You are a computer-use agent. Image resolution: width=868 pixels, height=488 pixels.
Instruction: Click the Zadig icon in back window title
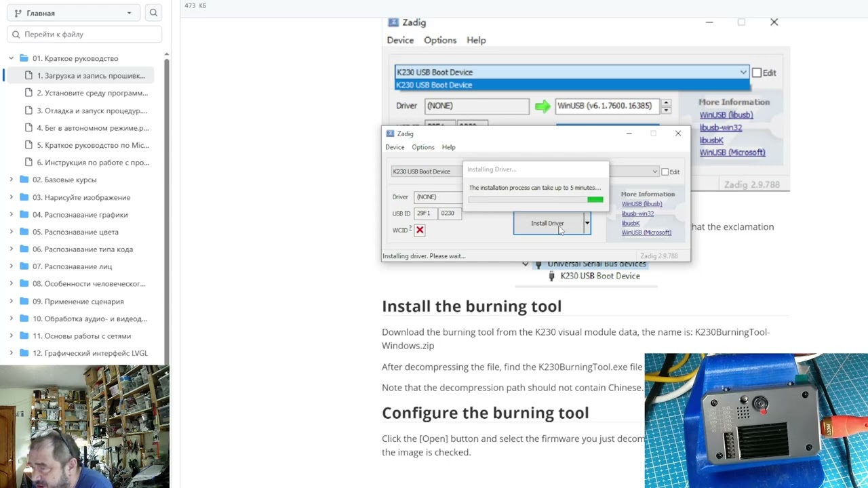point(393,22)
